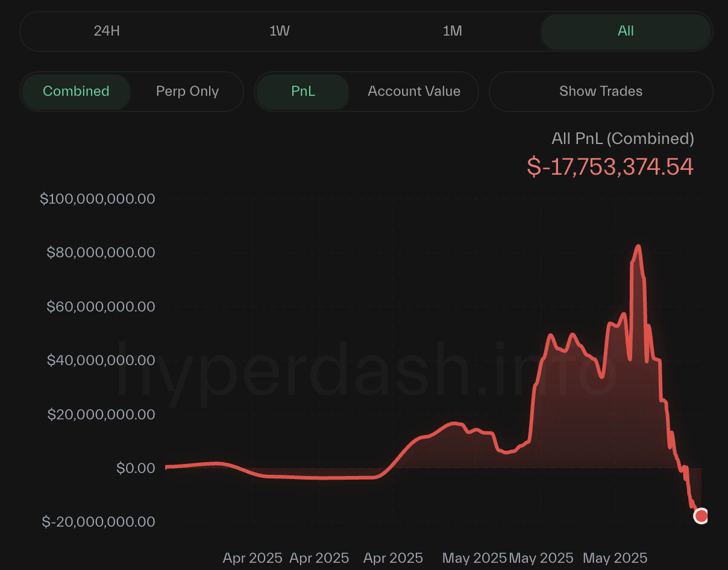
Task: Click the red endpoint marker on chart
Action: pyautogui.click(x=701, y=516)
